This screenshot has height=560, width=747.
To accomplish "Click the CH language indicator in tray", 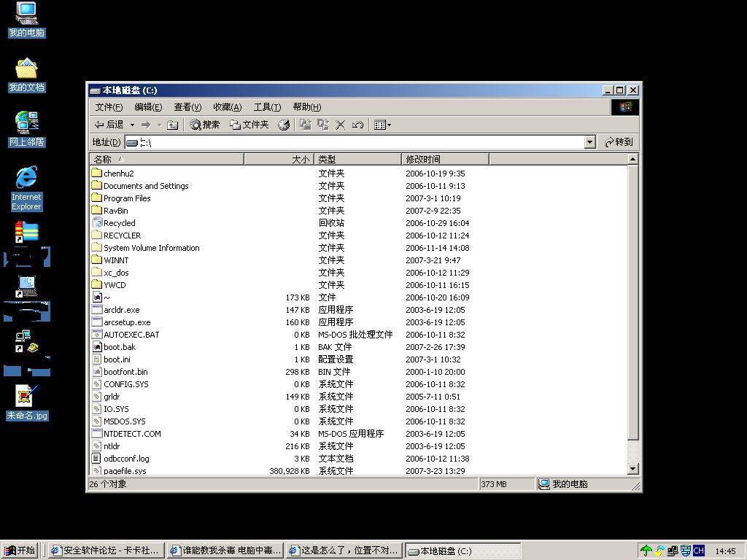I will pos(698,551).
